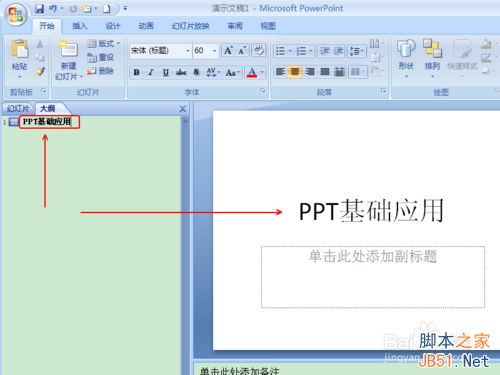Screen dimensions: 500x375
Task: Decrease list indent level
Action: 324,51
